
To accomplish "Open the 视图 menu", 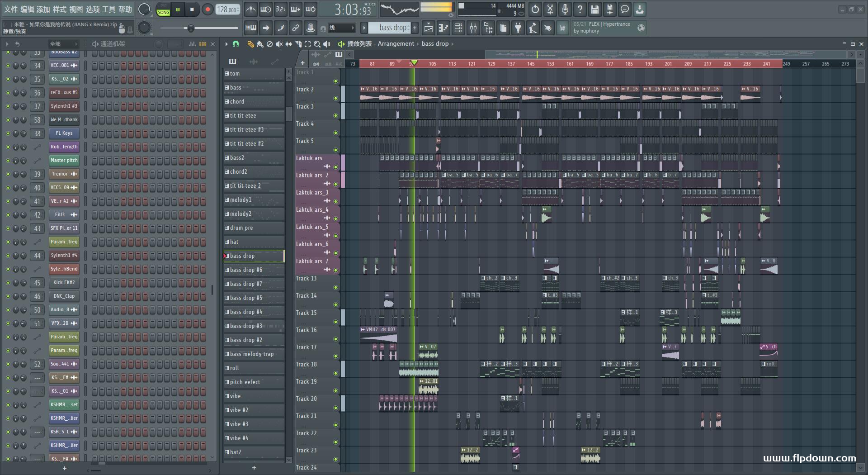I will pyautogui.click(x=76, y=9).
